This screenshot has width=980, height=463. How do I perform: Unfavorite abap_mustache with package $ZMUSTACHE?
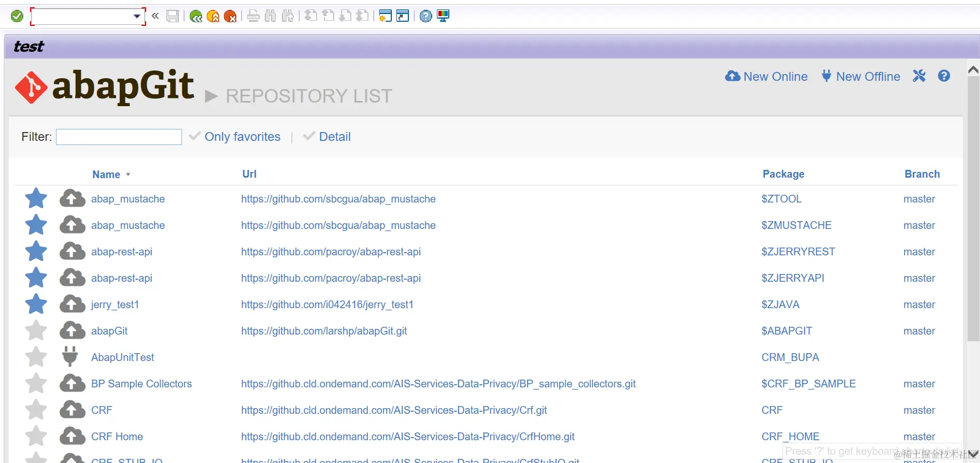(x=36, y=225)
